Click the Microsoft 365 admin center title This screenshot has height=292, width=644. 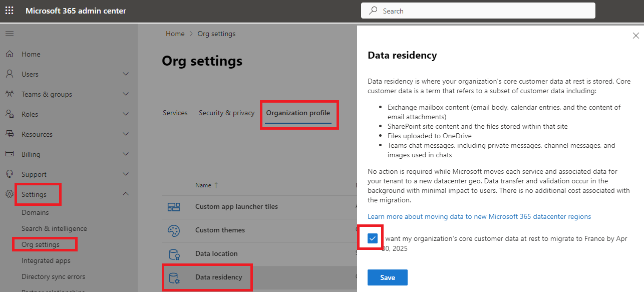pyautogui.click(x=76, y=11)
